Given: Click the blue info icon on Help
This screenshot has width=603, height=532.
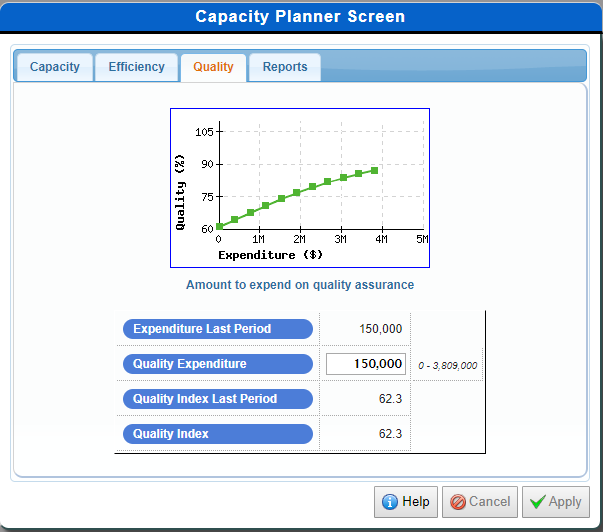Looking at the screenshot, I should (x=389, y=502).
